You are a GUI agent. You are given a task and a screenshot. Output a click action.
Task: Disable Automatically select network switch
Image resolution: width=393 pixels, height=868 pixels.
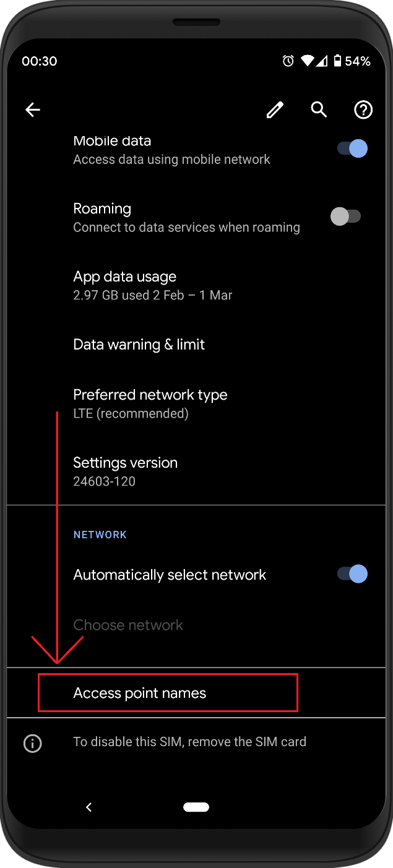pyautogui.click(x=352, y=574)
